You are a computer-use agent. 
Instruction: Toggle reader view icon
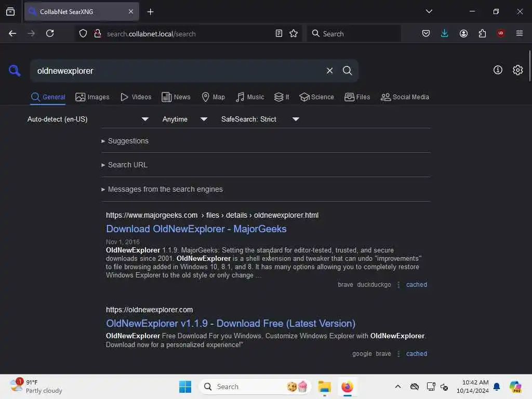coord(278,33)
